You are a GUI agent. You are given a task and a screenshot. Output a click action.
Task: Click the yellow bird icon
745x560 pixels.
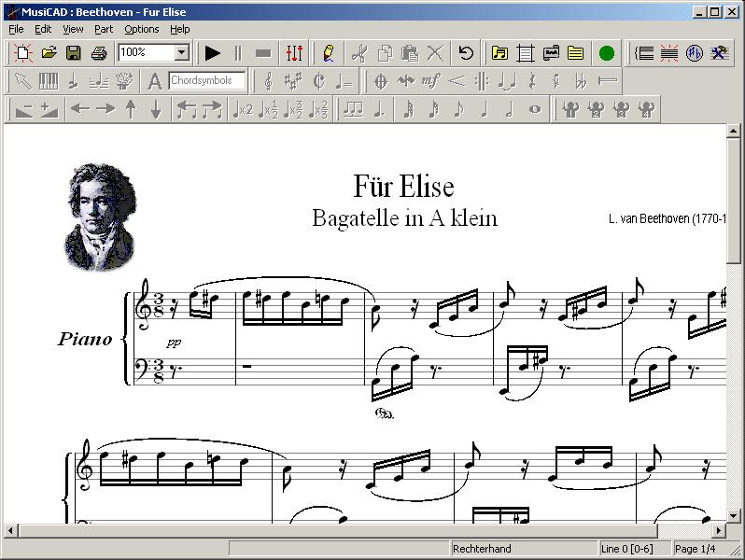329,52
